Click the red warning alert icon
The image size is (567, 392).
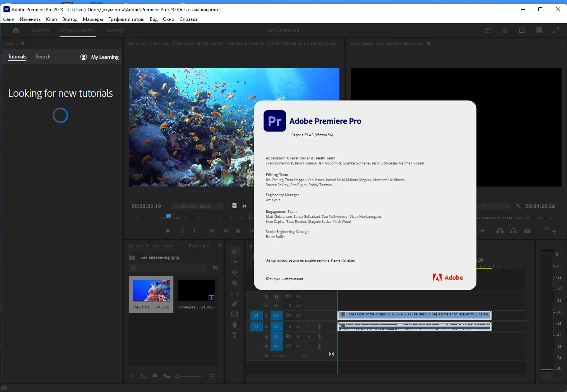point(505,31)
